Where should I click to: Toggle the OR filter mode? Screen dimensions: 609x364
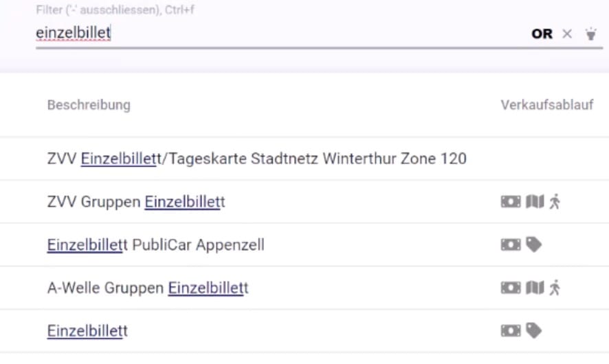542,34
